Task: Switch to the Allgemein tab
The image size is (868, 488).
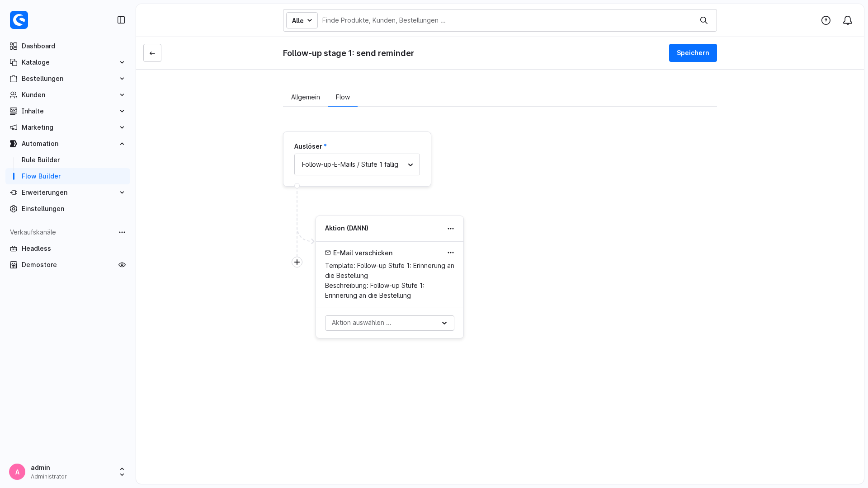Action: [306, 97]
